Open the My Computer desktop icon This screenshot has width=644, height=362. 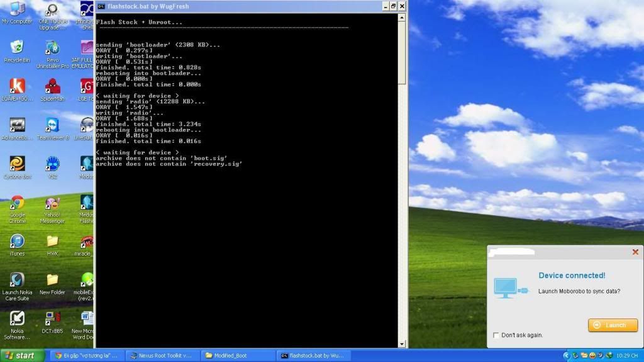[17, 13]
